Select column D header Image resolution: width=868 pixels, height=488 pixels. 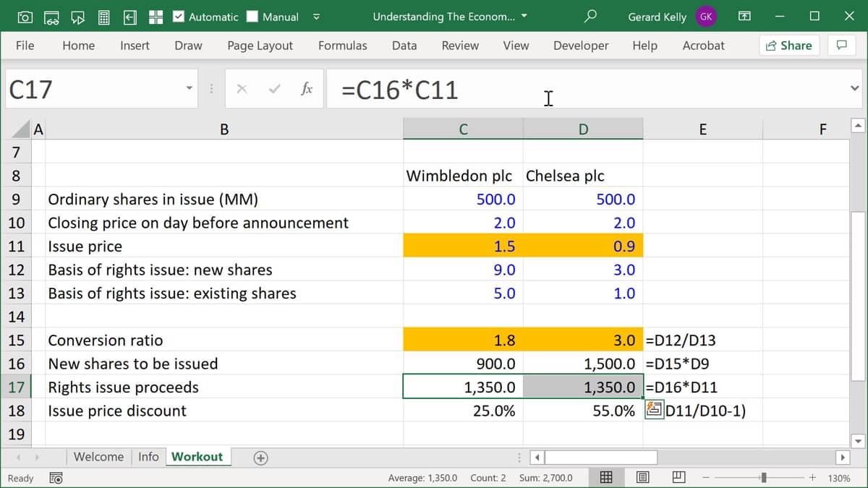point(583,129)
